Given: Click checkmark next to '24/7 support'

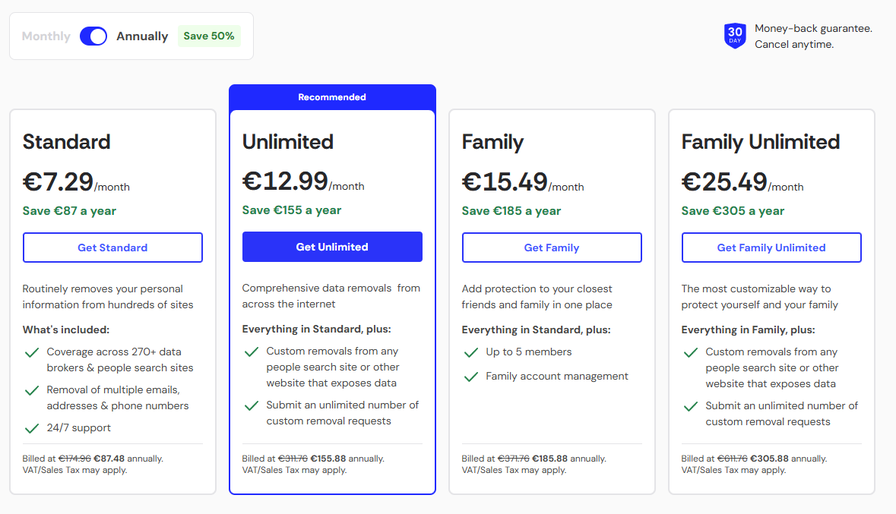Looking at the screenshot, I should click(32, 428).
